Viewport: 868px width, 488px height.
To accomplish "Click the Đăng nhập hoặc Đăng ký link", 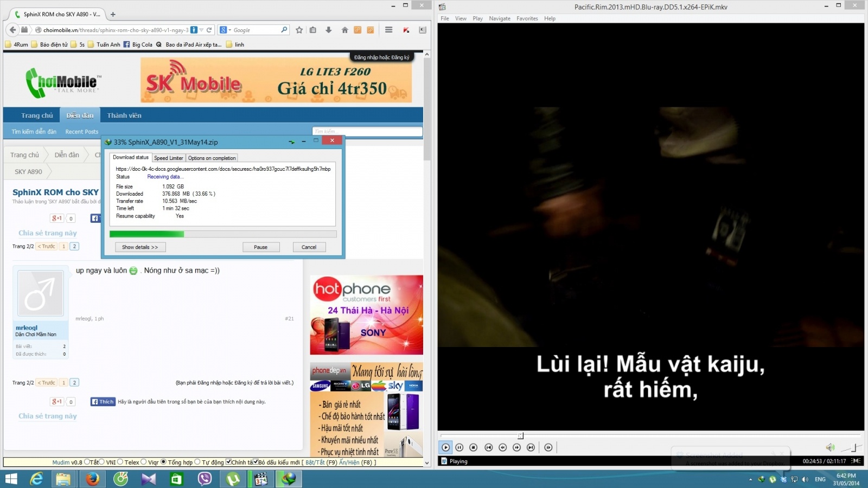I will coord(382,57).
